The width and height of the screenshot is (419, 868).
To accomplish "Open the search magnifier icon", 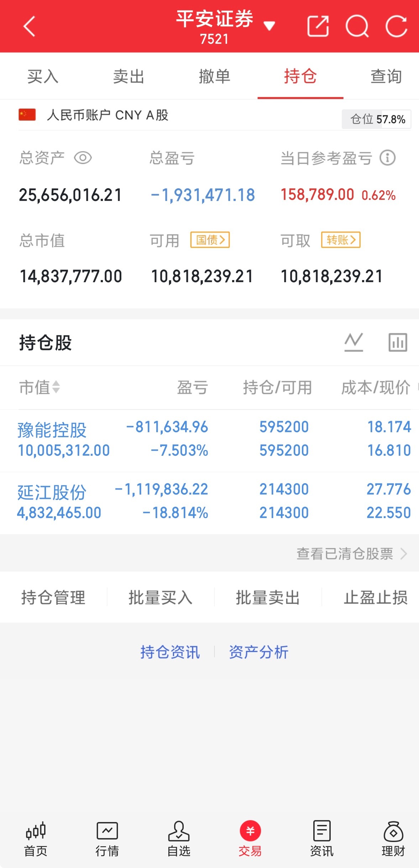I will point(357,26).
